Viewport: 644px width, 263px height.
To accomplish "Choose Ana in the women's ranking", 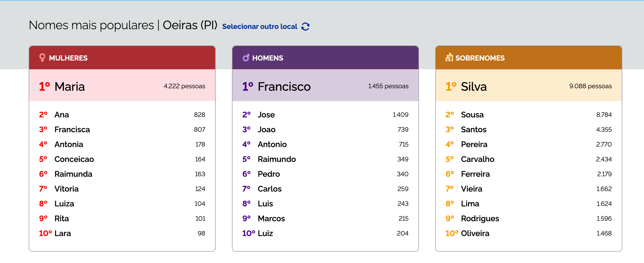I will click(62, 115).
